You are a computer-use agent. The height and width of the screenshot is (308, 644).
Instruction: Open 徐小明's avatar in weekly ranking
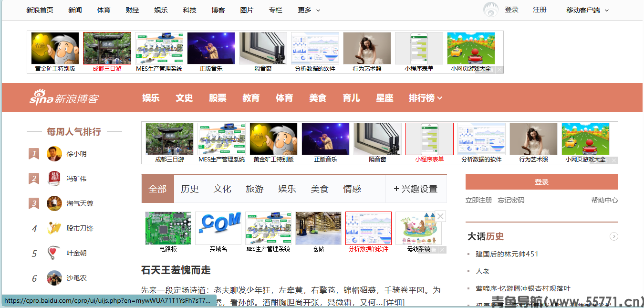click(x=54, y=154)
